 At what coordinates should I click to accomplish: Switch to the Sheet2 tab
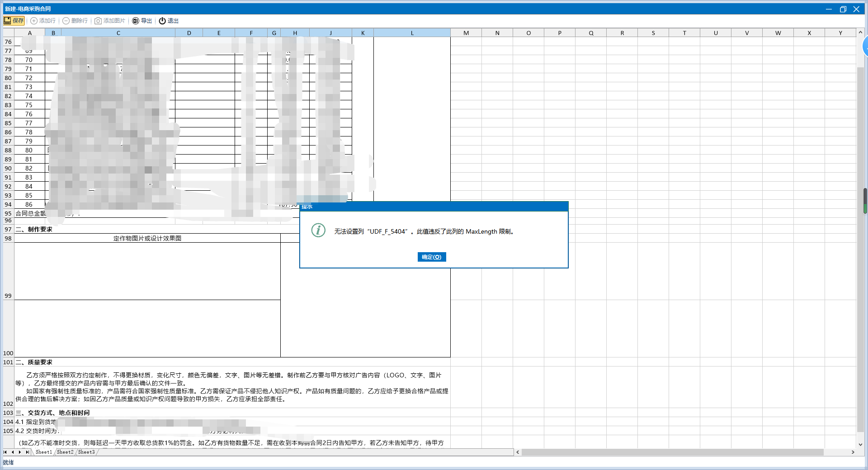click(x=65, y=452)
